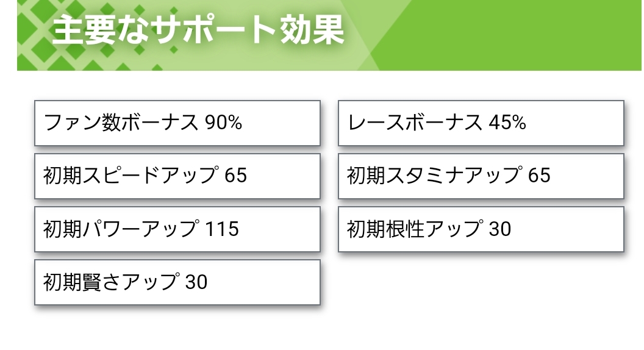Click the 65 value beside 初期スピードアップ
This screenshot has width=644, height=350.
235,176
